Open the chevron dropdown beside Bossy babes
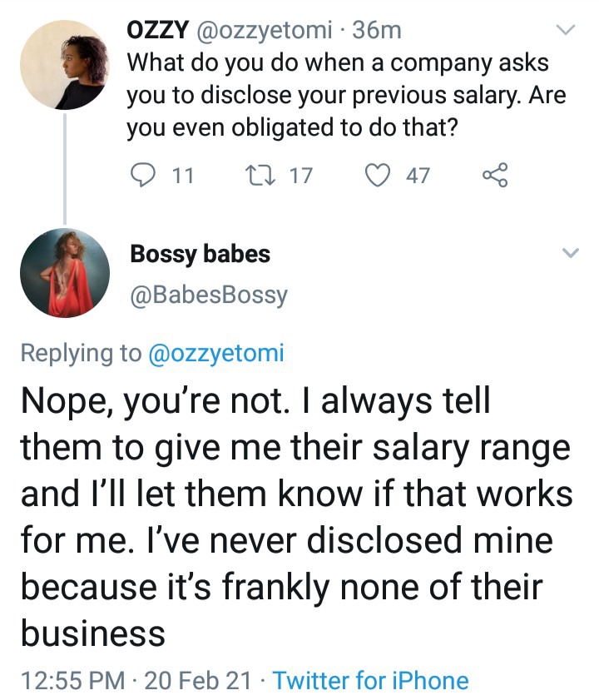The width and height of the screenshot is (599, 700). [570, 253]
